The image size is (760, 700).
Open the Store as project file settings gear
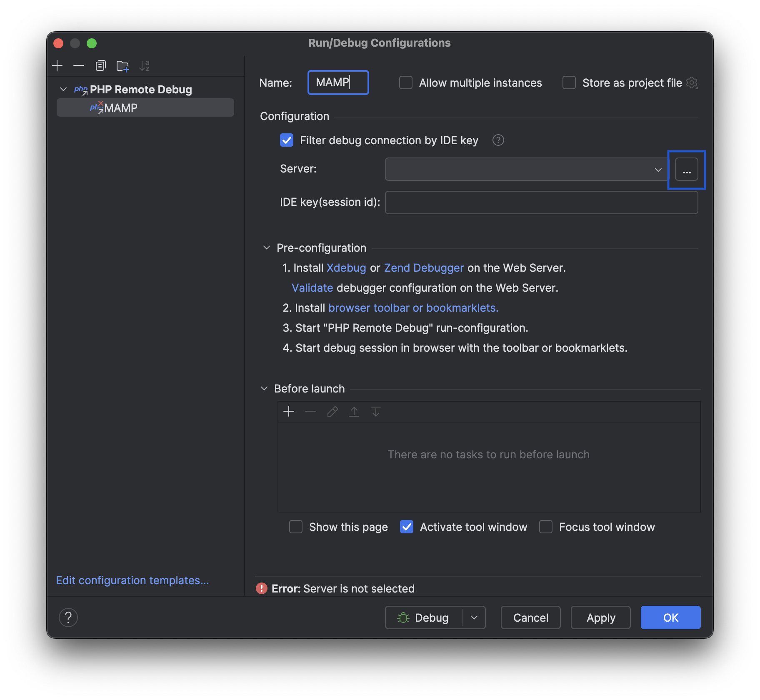tap(692, 82)
